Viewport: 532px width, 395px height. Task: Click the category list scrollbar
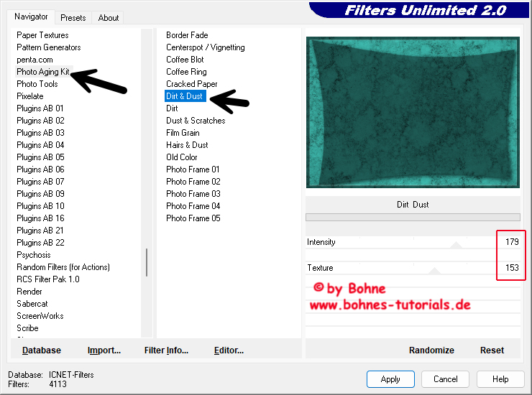pos(147,262)
